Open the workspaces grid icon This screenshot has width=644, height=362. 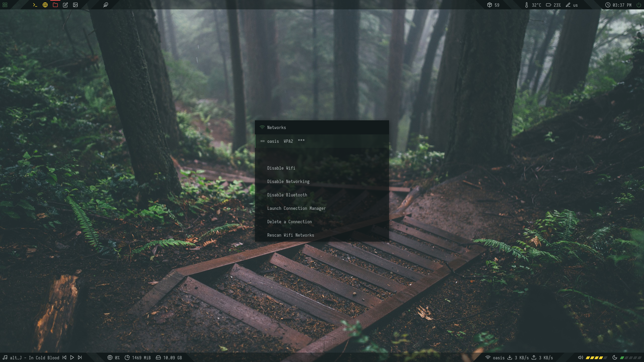point(5,5)
